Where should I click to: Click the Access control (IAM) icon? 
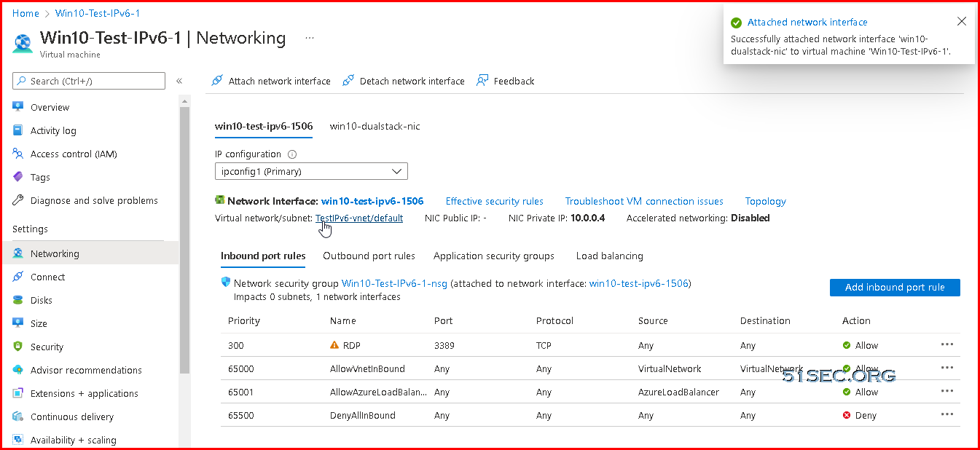[x=18, y=154]
